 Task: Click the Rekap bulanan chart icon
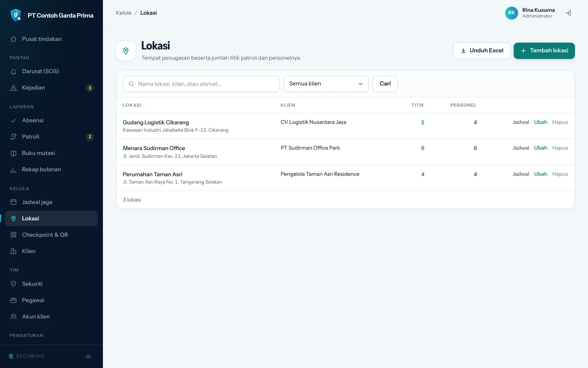pos(14,170)
